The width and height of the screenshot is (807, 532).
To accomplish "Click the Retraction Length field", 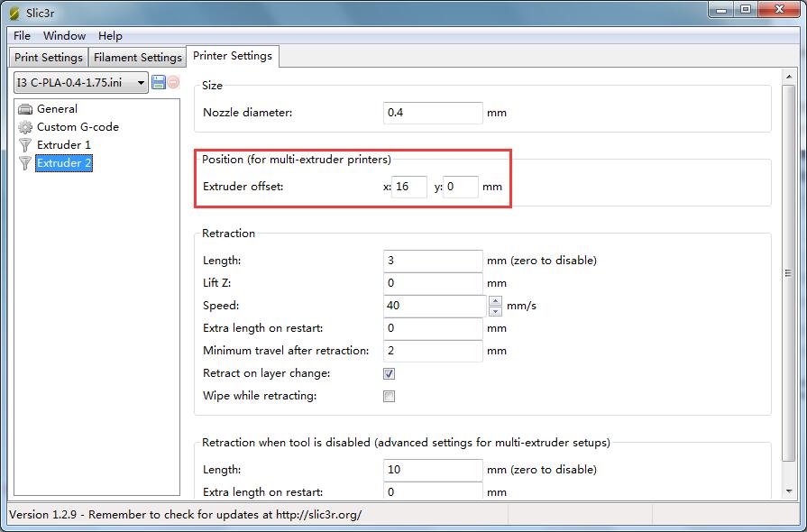I will point(433,261).
